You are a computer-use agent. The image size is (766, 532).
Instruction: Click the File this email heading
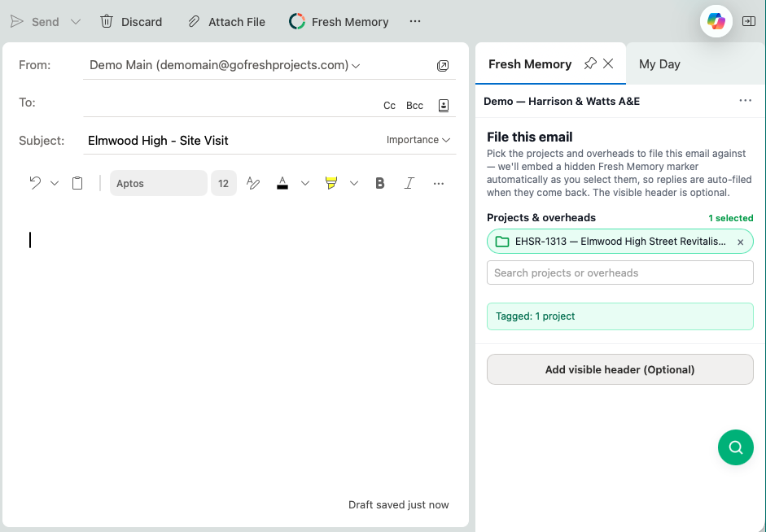[530, 137]
